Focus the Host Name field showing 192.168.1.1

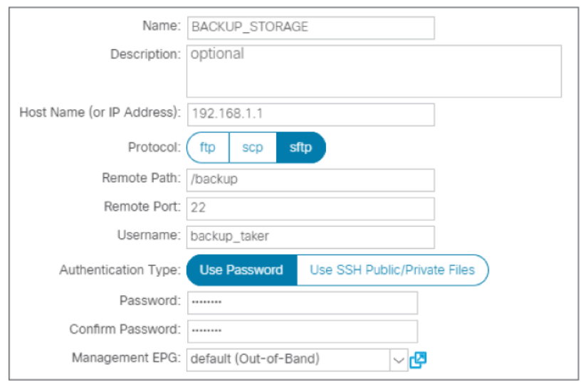pos(311,115)
